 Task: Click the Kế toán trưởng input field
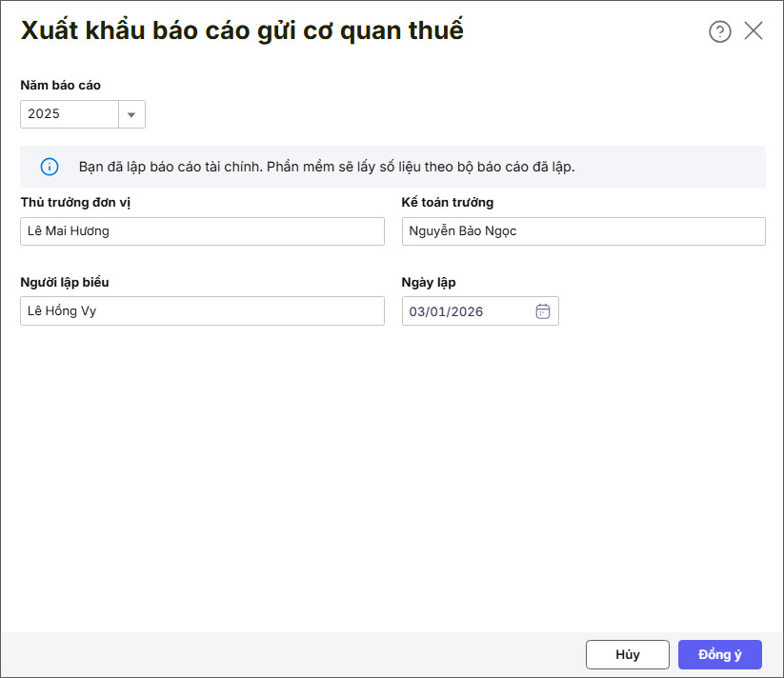(x=583, y=231)
